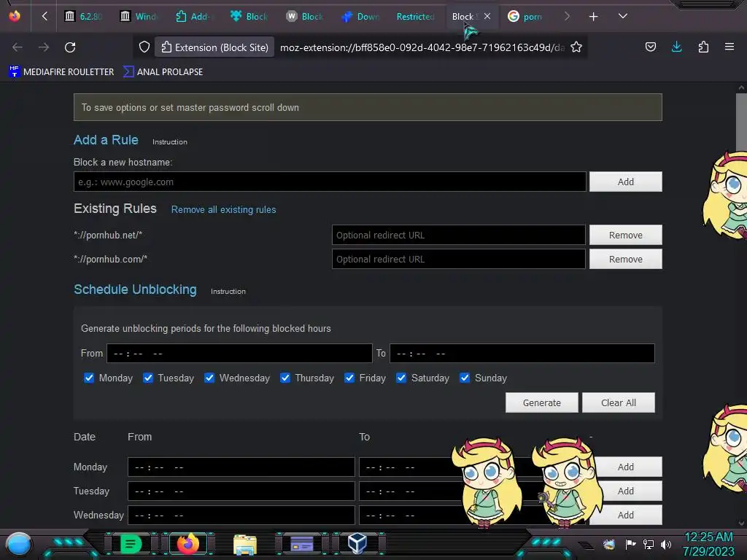Open the network tray icon
This screenshot has height=560, width=747.
pyautogui.click(x=649, y=544)
